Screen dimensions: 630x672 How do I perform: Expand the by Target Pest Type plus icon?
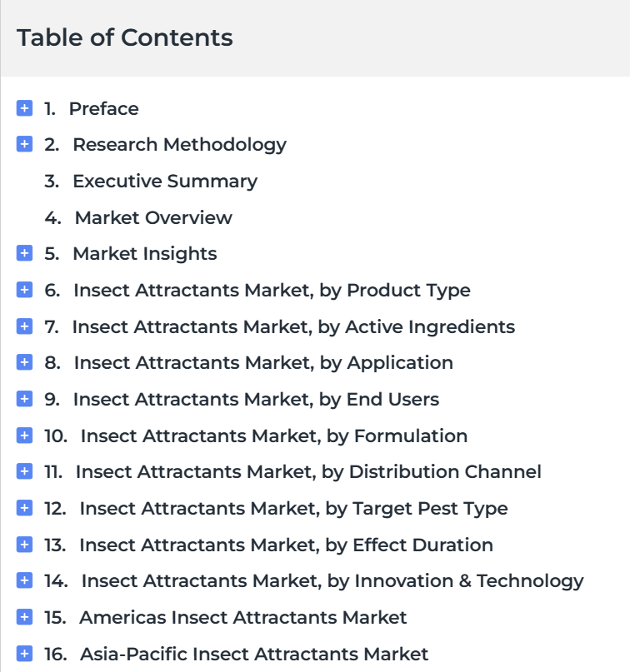point(24,508)
